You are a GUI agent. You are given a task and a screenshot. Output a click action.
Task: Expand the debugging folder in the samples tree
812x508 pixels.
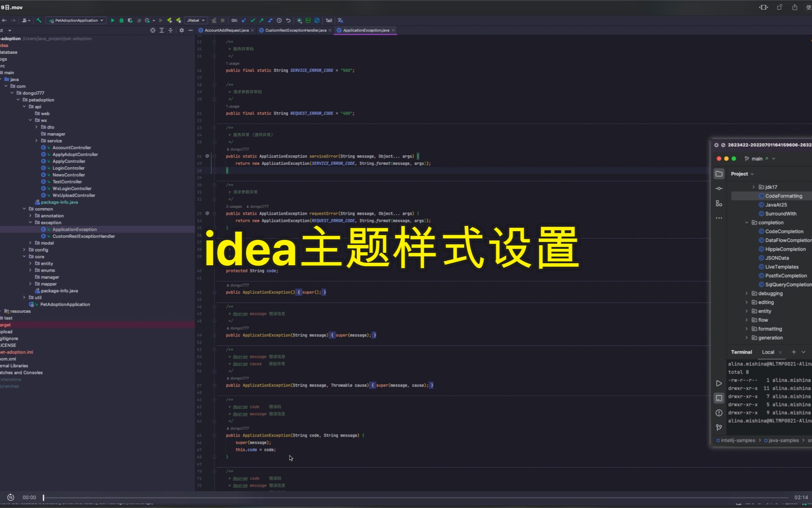pos(747,293)
